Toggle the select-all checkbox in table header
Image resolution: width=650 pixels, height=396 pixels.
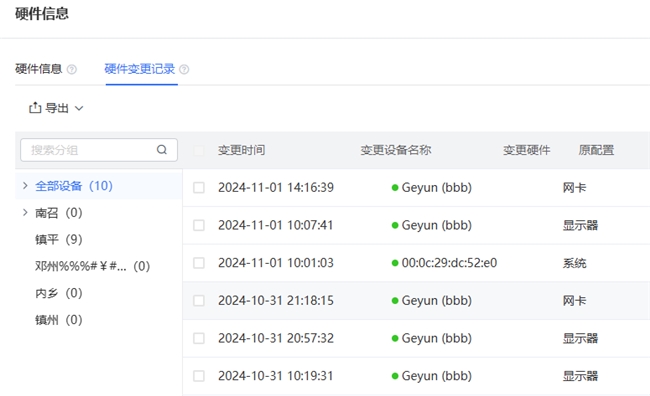tap(199, 150)
